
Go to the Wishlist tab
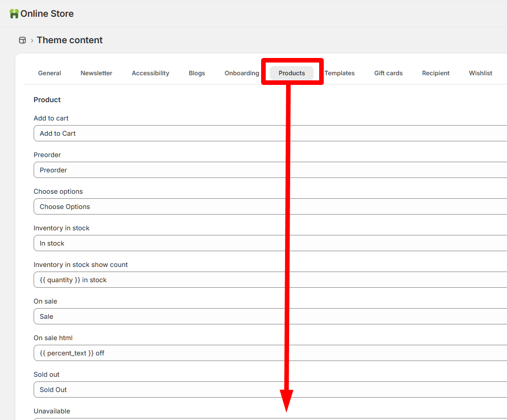pyautogui.click(x=481, y=73)
